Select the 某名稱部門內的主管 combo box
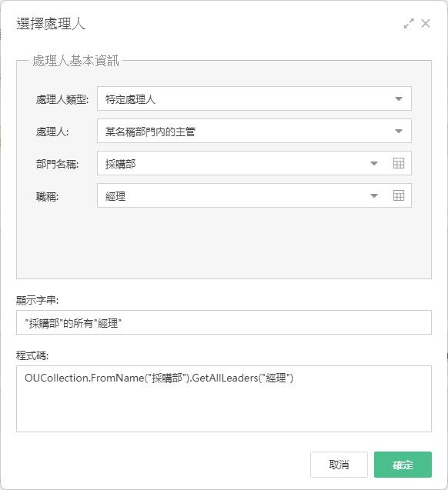This screenshot has height=490, width=448. (254, 131)
